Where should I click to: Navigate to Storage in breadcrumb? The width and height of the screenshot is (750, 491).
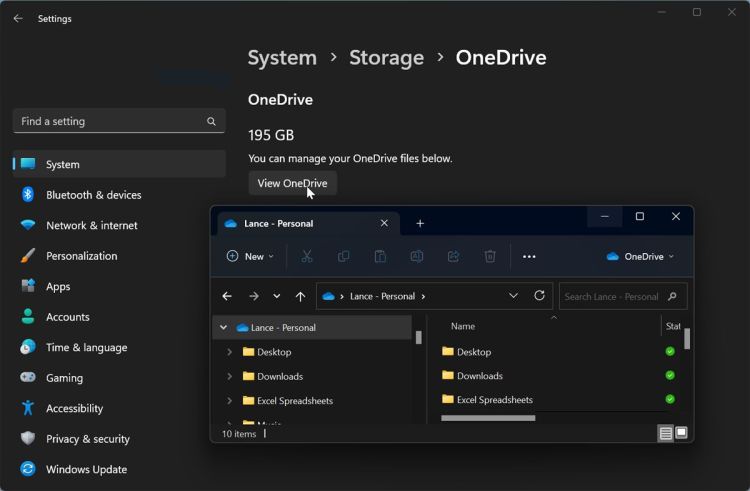[386, 58]
